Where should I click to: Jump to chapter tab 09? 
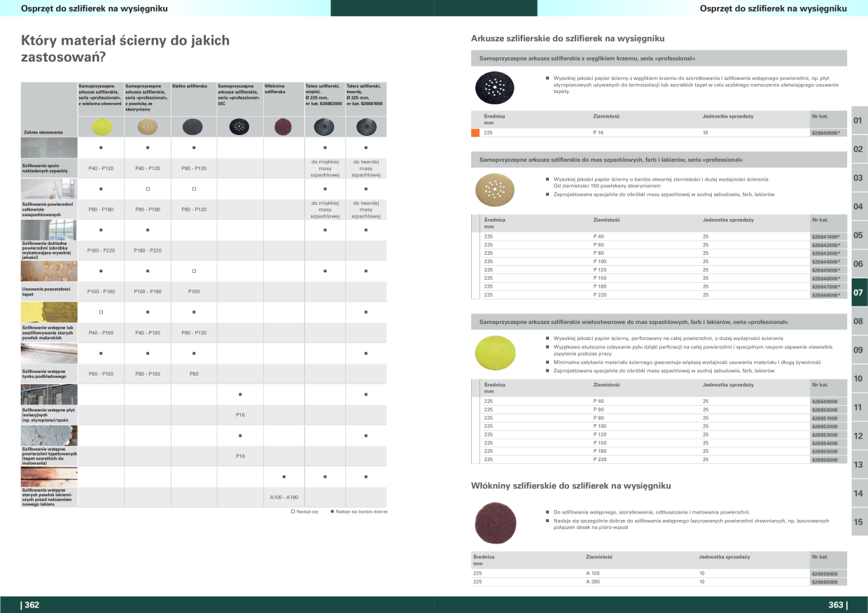(x=859, y=350)
